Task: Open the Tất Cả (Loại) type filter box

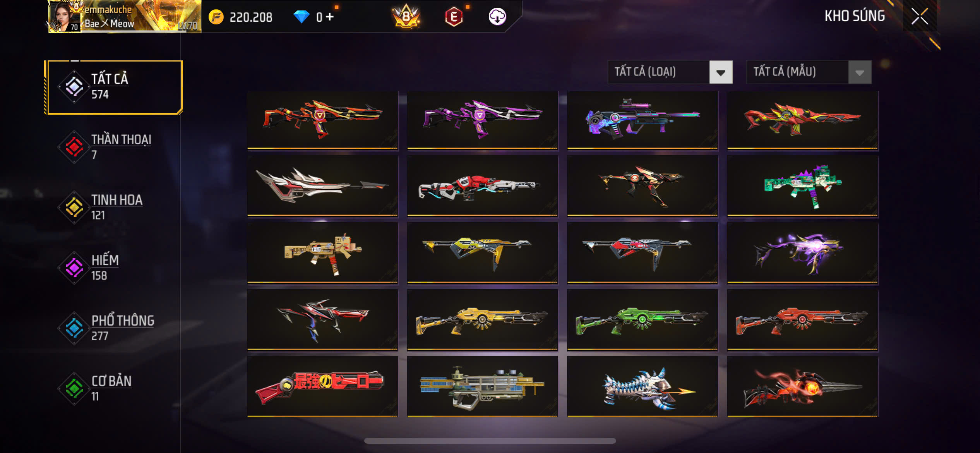Action: 670,72
